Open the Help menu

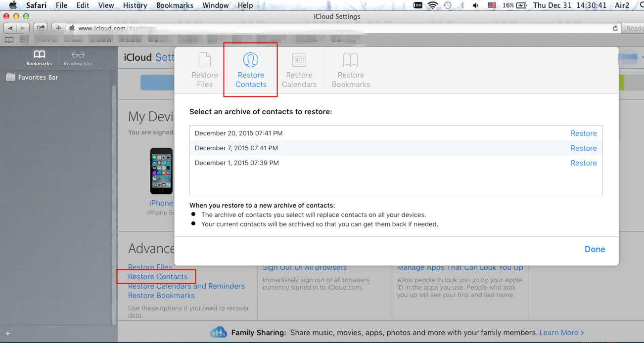click(x=245, y=5)
